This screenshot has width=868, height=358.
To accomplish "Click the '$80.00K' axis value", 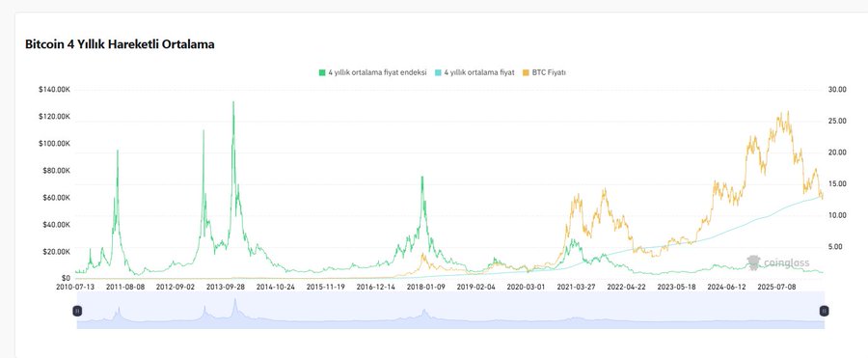I will 57,171.
